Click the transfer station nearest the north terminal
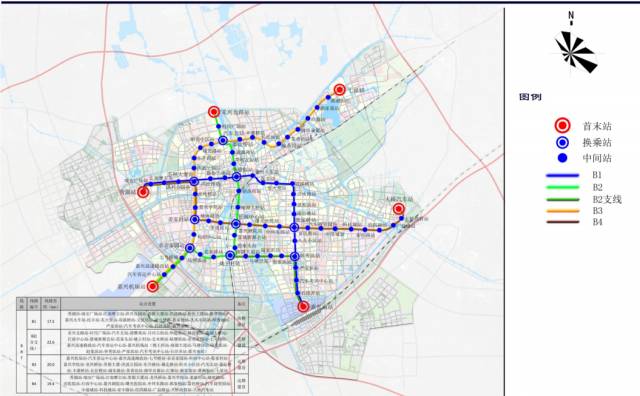Image resolution: width=640 pixels, height=396 pixels. click(x=223, y=140)
